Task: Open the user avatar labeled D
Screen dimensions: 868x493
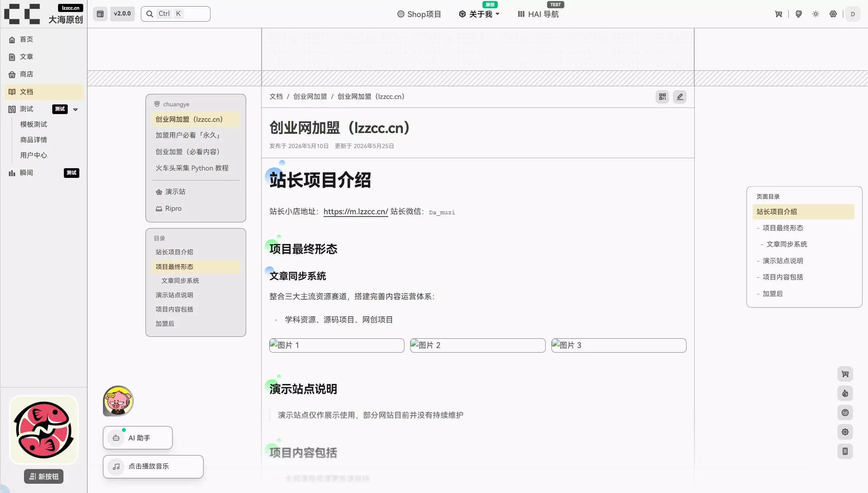Action: [853, 14]
